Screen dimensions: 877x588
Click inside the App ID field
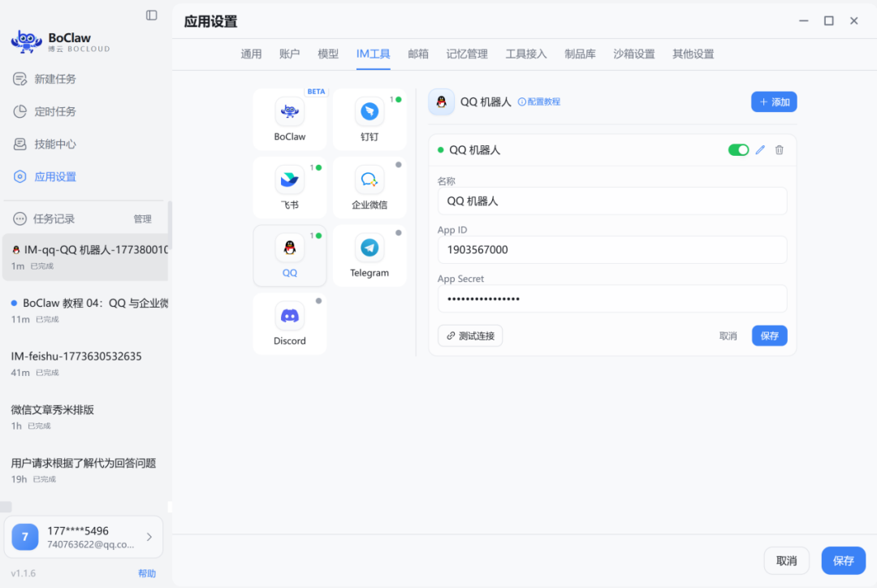(612, 249)
